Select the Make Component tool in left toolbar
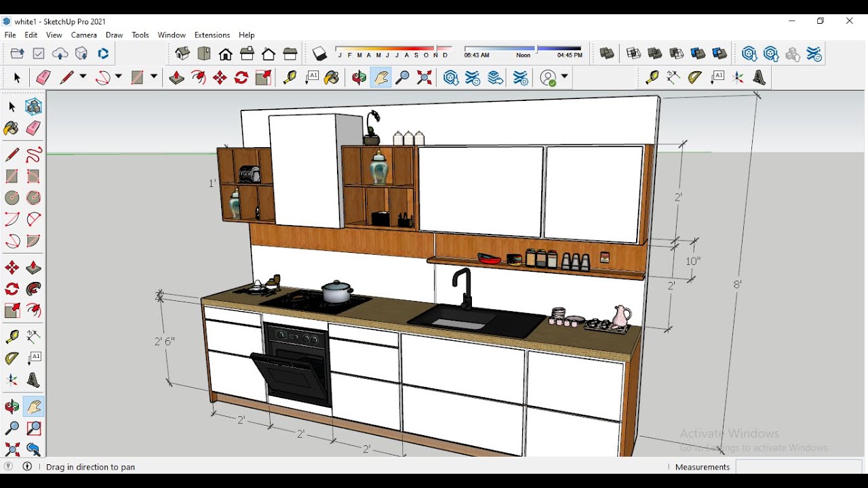Image resolution: width=868 pixels, height=488 pixels. [34, 106]
